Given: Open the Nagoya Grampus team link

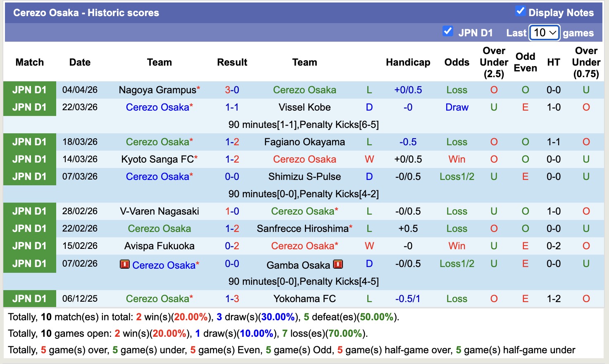Looking at the screenshot, I should pyautogui.click(x=157, y=90).
